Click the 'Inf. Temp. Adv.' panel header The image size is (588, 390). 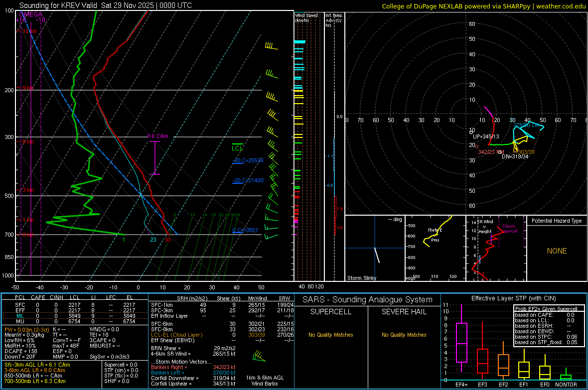tap(334, 20)
